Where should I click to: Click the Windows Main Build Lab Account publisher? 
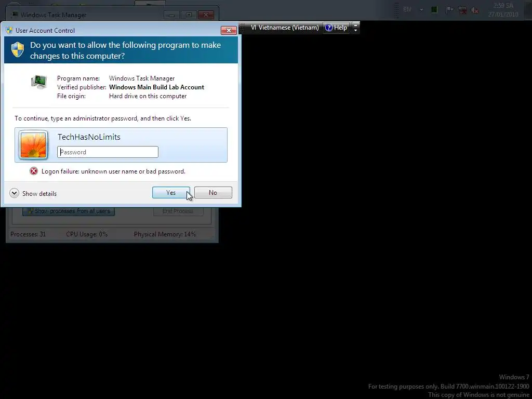156,87
